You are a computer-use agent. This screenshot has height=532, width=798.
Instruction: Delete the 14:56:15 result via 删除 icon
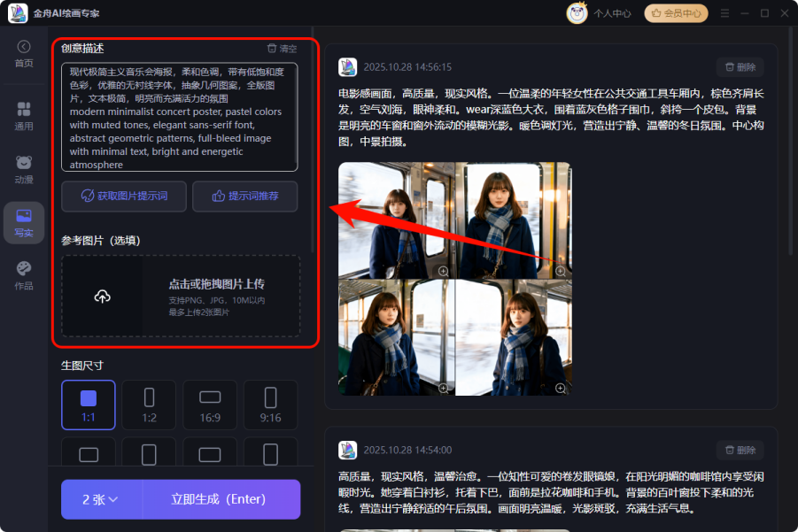tap(740, 66)
